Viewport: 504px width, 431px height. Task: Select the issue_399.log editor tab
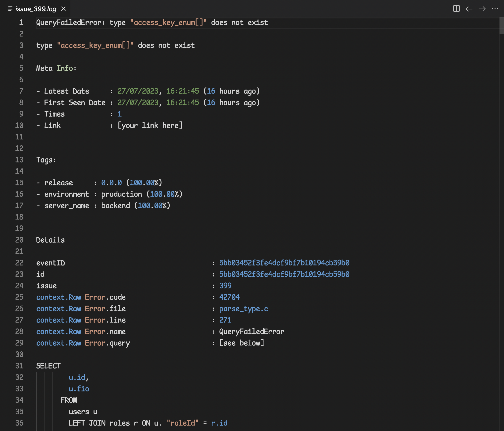pyautogui.click(x=36, y=9)
